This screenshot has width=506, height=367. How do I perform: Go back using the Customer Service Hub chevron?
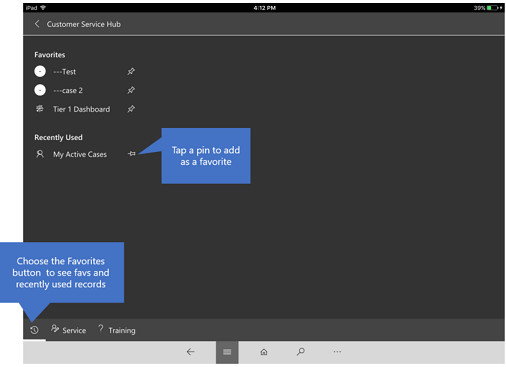pyautogui.click(x=37, y=24)
